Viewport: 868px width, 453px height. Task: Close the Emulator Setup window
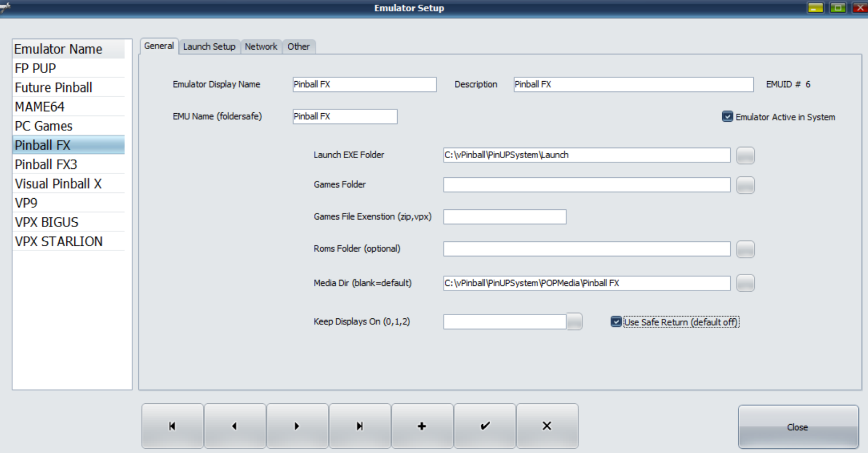click(860, 7)
